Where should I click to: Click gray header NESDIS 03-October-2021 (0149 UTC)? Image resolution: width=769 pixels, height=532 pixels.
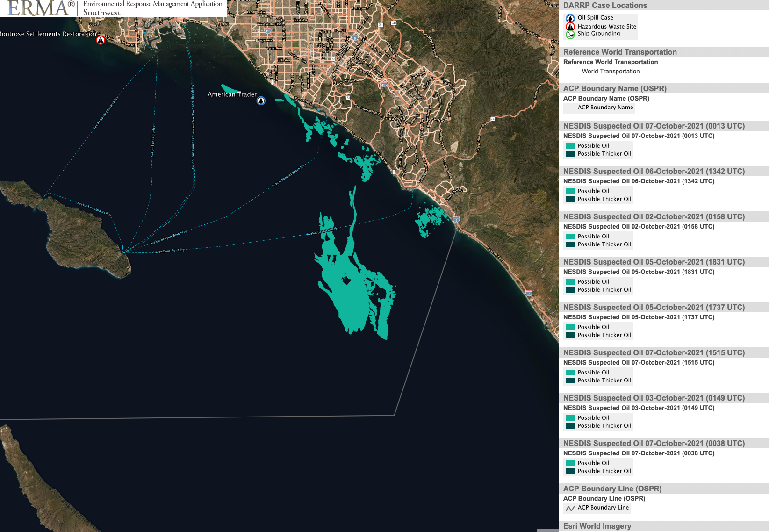(x=664, y=398)
